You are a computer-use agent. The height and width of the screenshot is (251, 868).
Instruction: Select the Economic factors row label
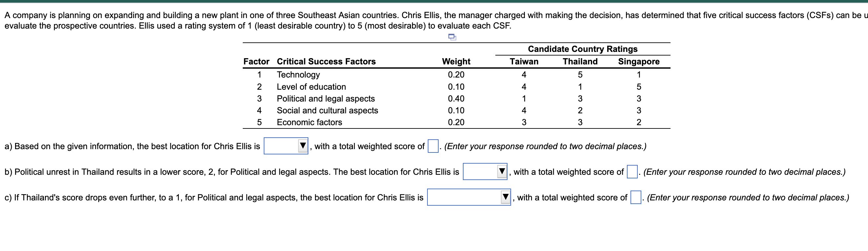pos(309,122)
